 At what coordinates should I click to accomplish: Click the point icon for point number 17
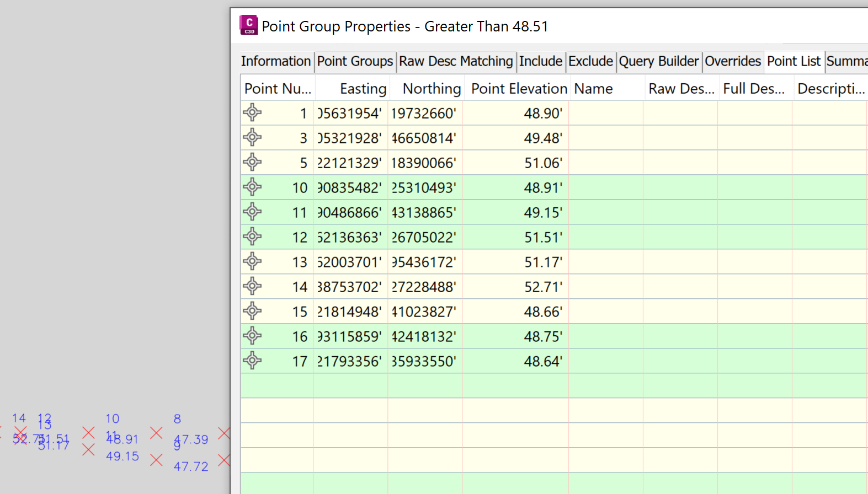coord(252,361)
